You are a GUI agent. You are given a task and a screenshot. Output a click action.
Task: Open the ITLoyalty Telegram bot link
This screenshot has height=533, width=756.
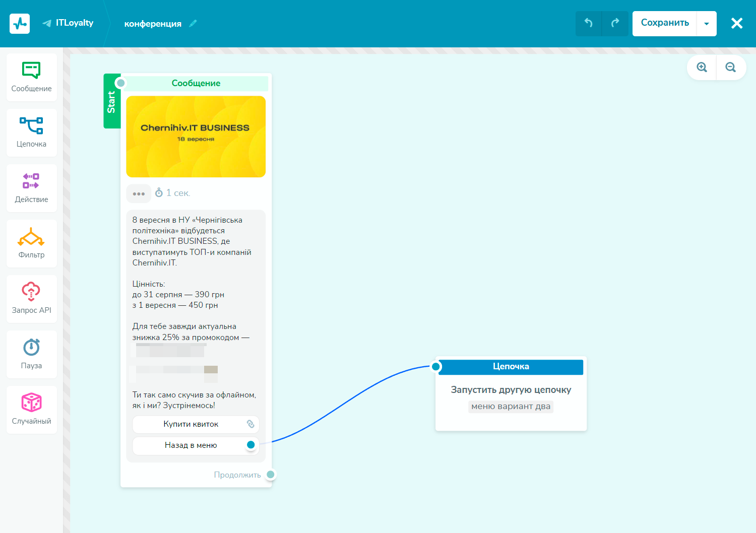68,23
